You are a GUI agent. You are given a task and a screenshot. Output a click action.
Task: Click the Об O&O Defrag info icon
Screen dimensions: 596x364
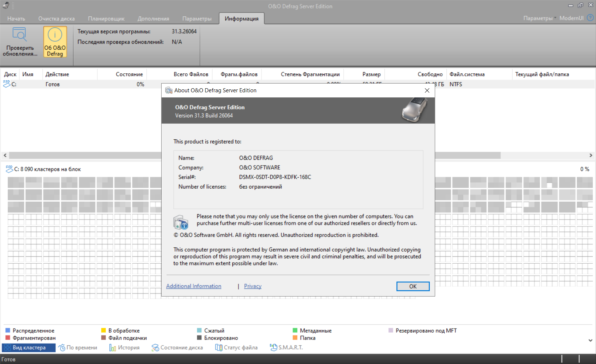click(55, 35)
